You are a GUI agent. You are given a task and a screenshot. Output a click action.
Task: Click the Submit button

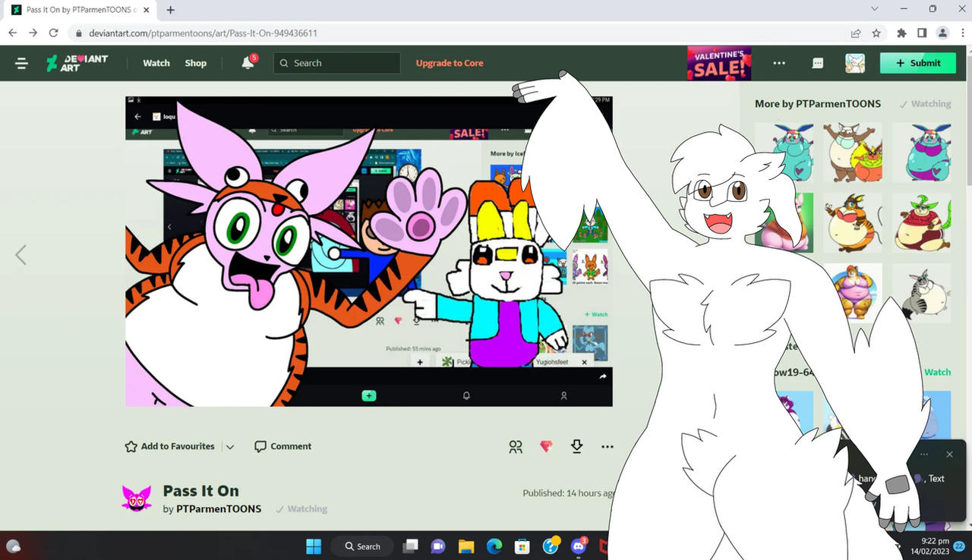click(x=918, y=63)
